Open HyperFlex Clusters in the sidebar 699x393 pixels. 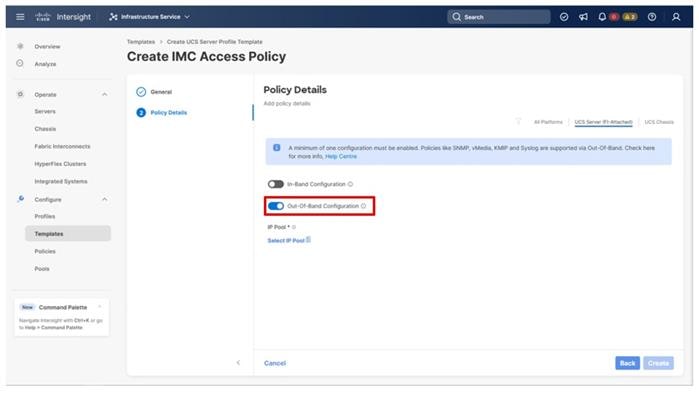(x=60, y=164)
